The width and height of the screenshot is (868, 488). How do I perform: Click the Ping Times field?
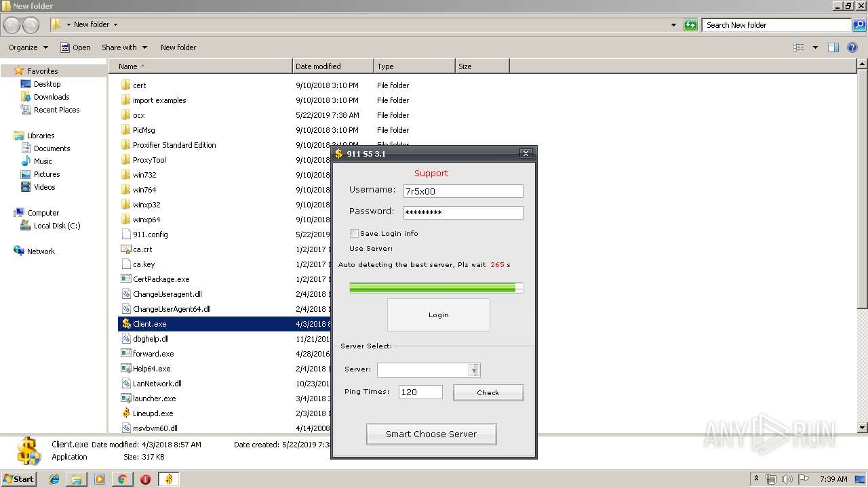pyautogui.click(x=420, y=392)
